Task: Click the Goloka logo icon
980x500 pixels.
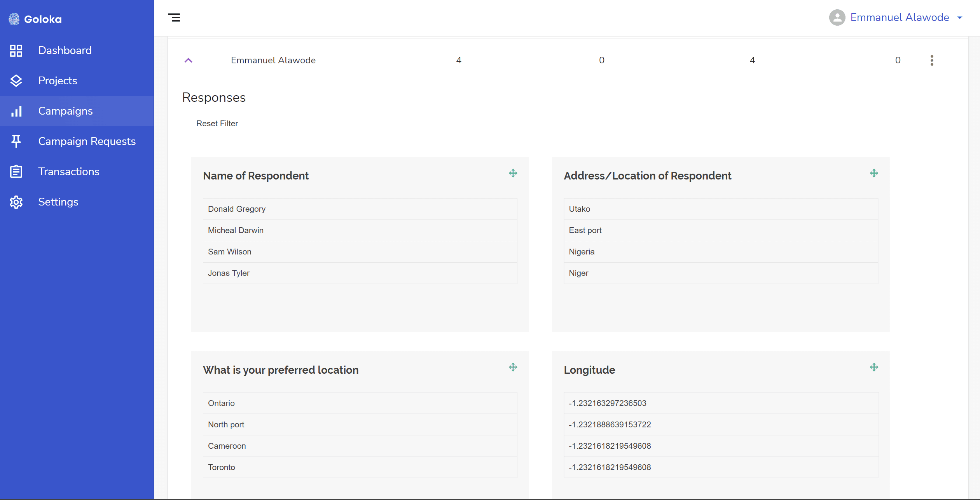Action: click(x=14, y=19)
